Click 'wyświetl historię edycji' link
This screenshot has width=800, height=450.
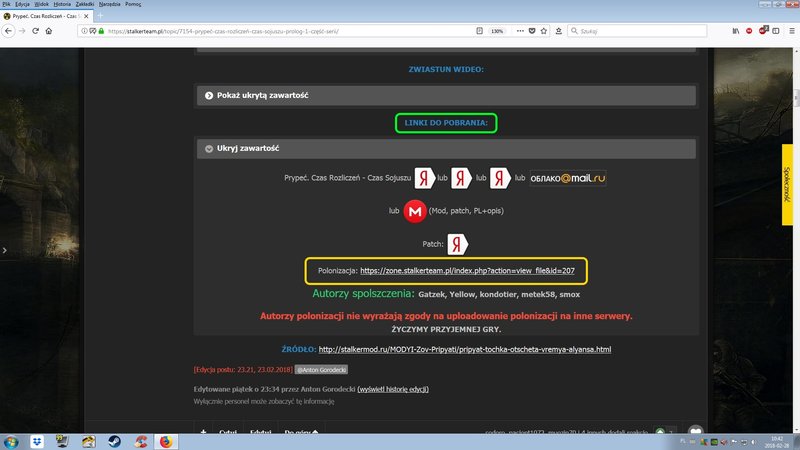click(x=400, y=389)
